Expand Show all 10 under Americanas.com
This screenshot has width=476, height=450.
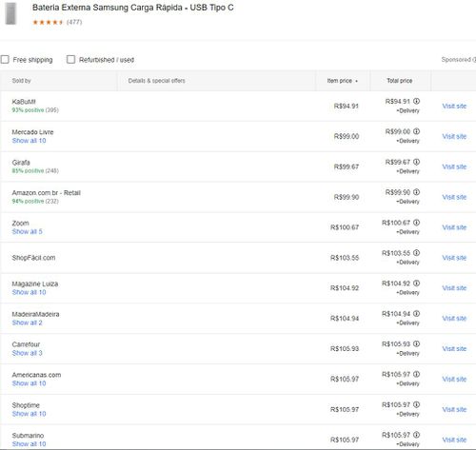click(x=29, y=383)
